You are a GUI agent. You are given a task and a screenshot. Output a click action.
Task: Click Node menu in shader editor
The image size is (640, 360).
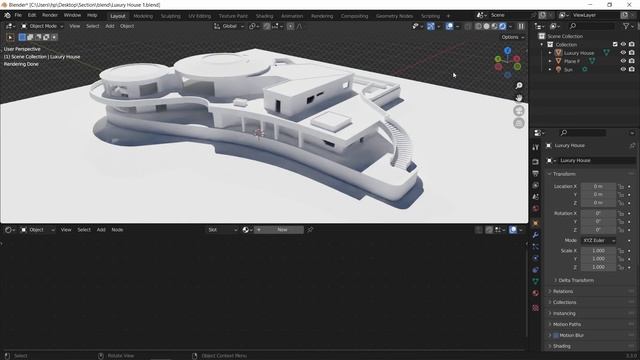coord(117,230)
